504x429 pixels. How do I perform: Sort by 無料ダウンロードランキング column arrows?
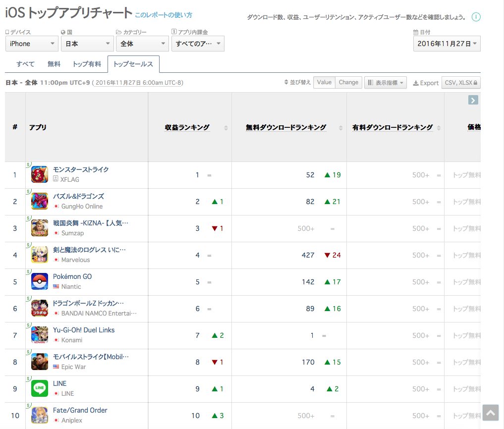pyautogui.click(x=341, y=128)
